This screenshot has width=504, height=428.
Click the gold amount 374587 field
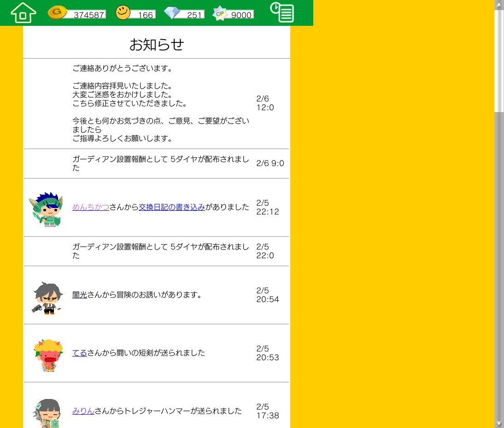89,15
